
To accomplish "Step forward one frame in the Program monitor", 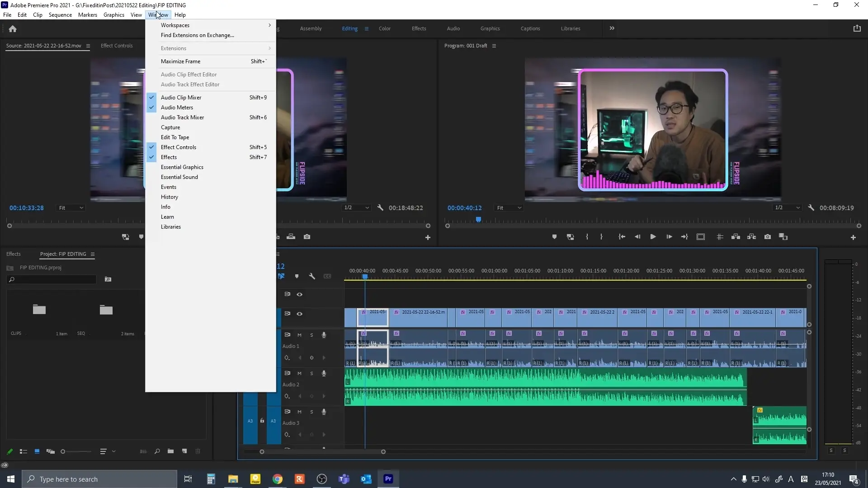I will pyautogui.click(x=669, y=237).
